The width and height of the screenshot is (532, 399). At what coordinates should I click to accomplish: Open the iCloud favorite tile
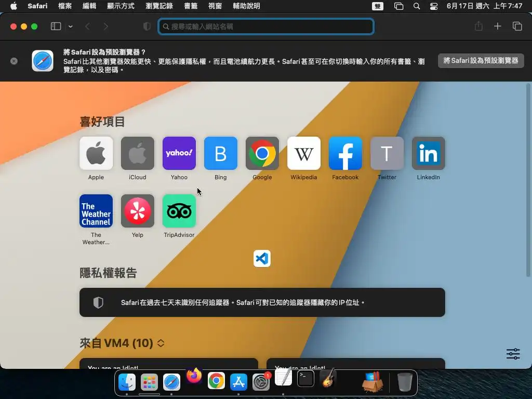pos(137,153)
